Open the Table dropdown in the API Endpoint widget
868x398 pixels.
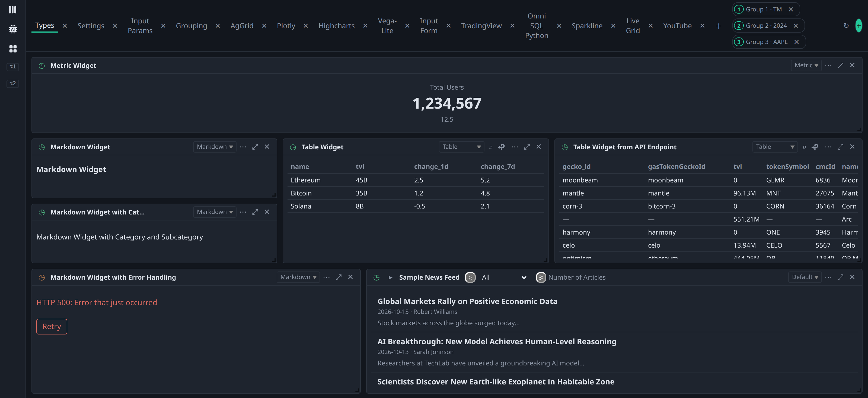(x=775, y=147)
